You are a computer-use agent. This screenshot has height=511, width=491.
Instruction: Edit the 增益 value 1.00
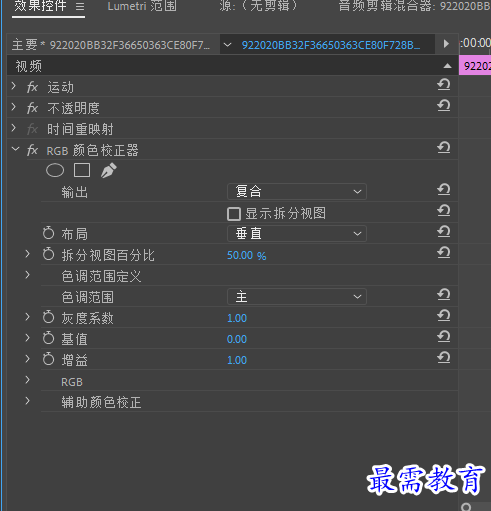(237, 360)
